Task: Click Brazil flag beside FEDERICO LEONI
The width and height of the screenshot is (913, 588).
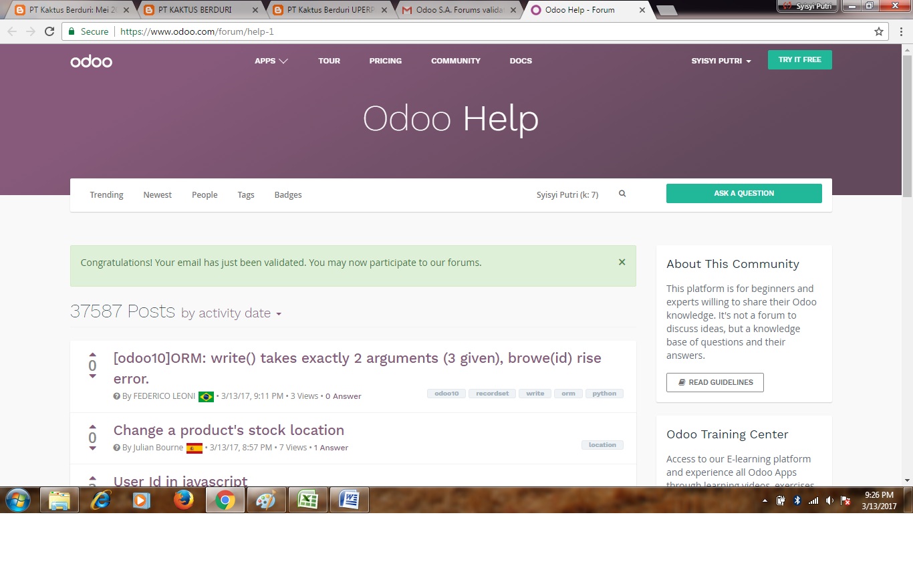Action: coord(206,397)
